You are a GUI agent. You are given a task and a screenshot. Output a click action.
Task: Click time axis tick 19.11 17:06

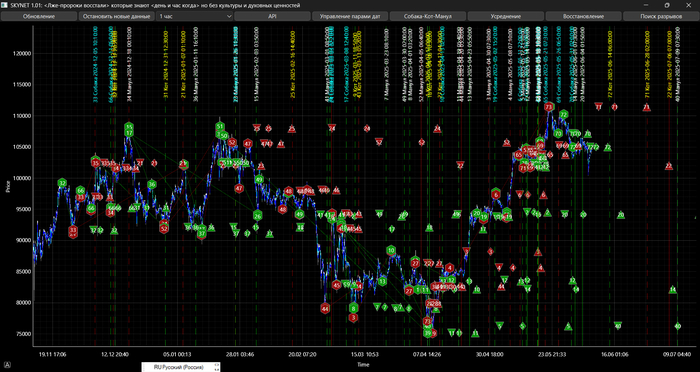click(x=53, y=354)
